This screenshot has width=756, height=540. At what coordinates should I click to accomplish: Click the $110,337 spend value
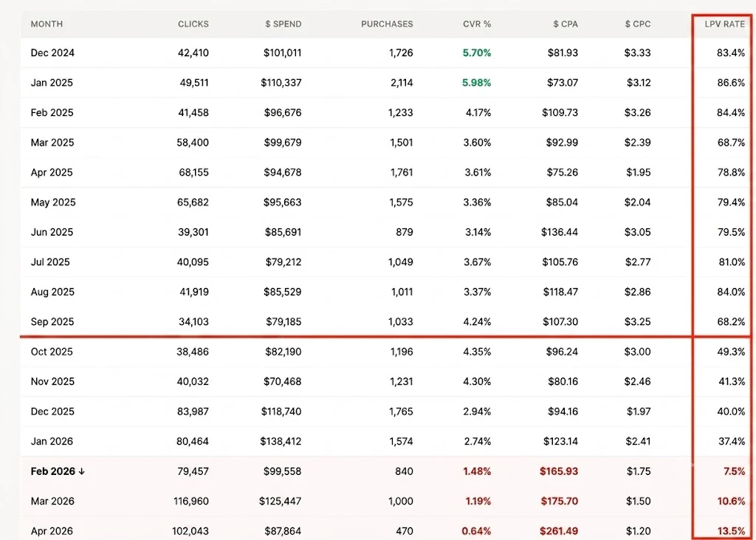click(281, 83)
